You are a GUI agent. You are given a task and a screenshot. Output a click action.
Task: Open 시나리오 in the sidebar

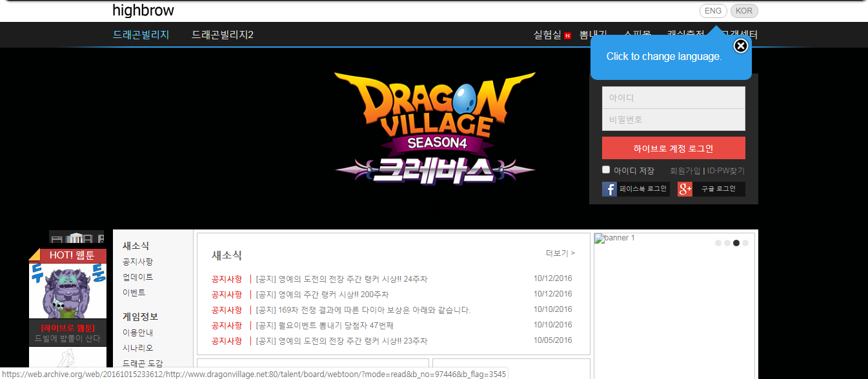138,348
